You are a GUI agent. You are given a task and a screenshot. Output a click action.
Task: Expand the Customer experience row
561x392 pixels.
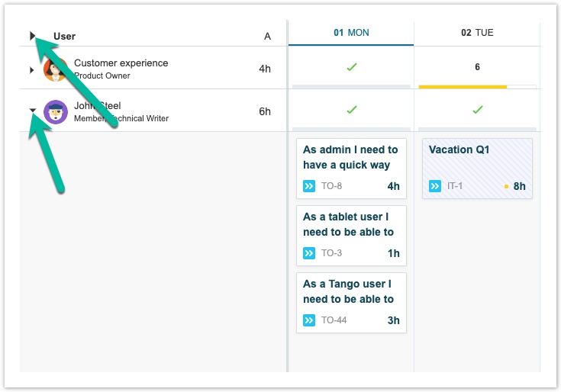coord(32,69)
